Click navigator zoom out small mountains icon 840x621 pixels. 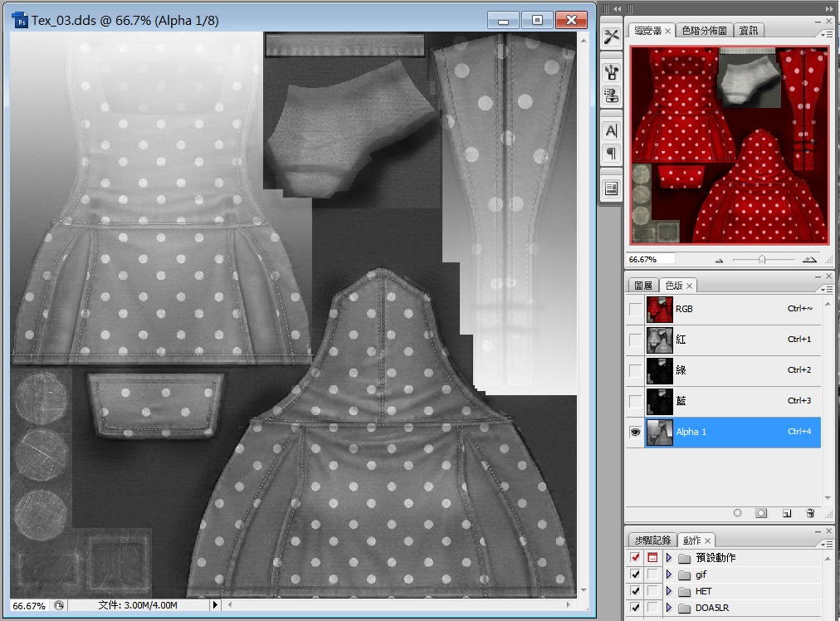tap(719, 261)
